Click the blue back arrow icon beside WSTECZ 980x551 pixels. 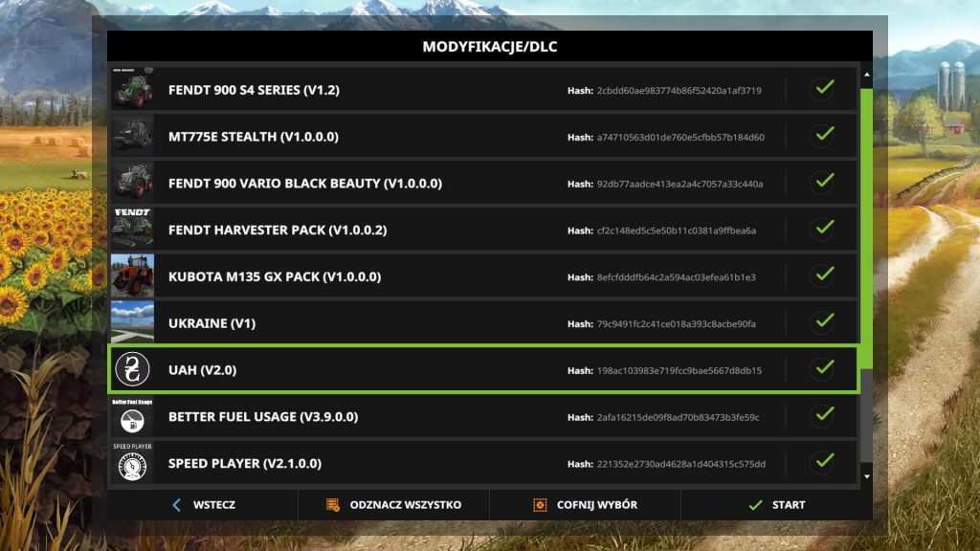click(x=176, y=504)
